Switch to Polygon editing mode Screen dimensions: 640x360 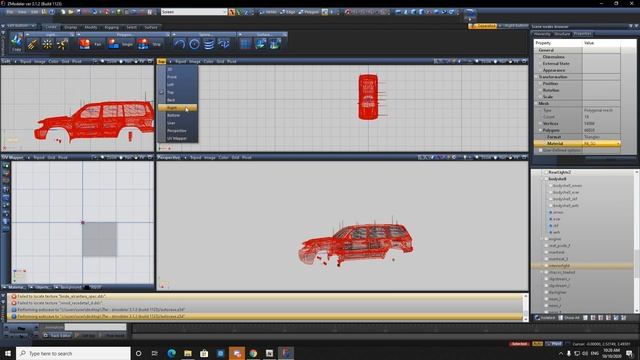click(309, 12)
